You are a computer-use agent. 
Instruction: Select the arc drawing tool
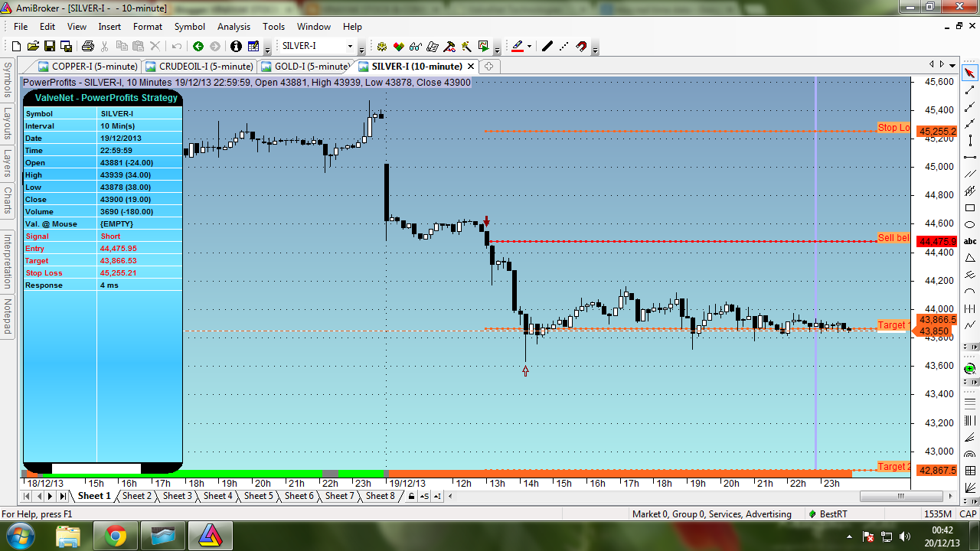[x=970, y=292]
